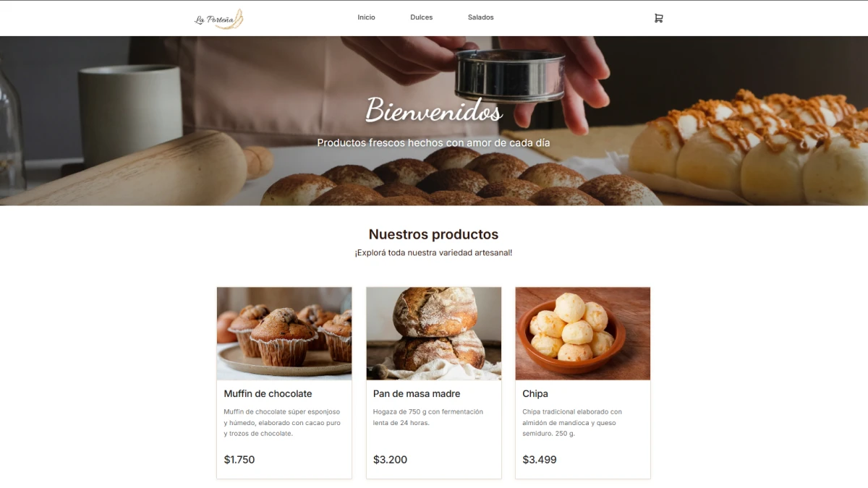
Task: Open the Salados menu item
Action: pyautogui.click(x=480, y=17)
